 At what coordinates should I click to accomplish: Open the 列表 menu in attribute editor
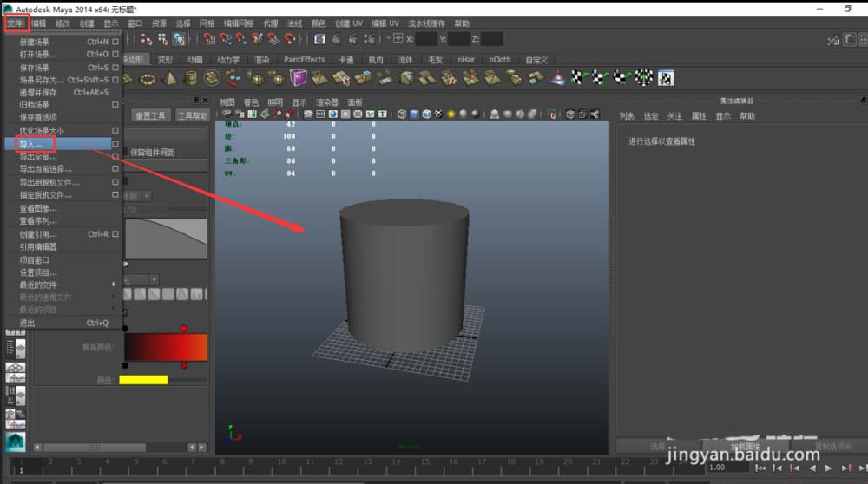click(x=627, y=116)
